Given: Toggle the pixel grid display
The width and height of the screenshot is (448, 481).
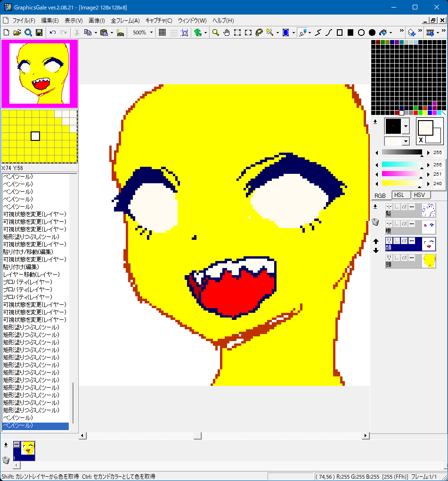Looking at the screenshot, I should click(162, 33).
